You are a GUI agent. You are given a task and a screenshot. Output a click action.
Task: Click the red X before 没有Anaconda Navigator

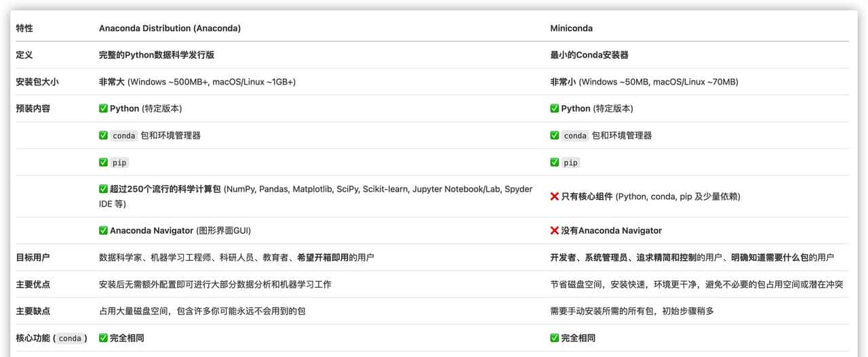[x=555, y=230]
